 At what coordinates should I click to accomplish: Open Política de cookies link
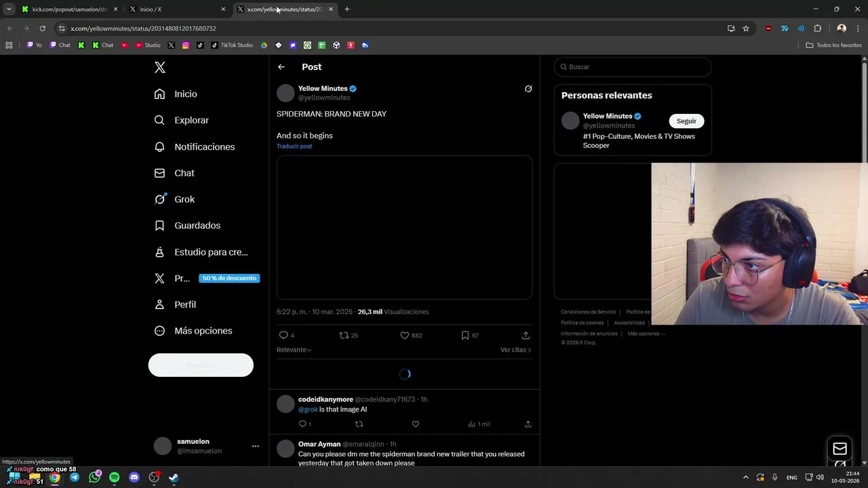coord(582,323)
